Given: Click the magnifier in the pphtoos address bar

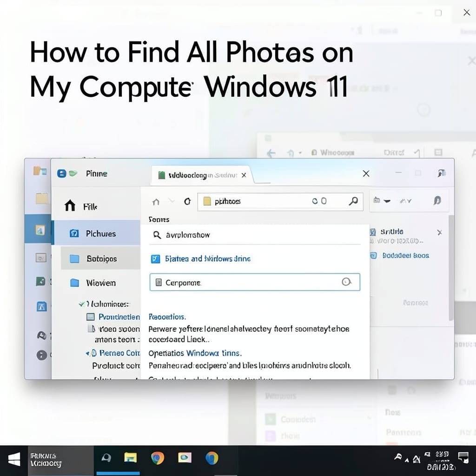Looking at the screenshot, I should tap(353, 201).
